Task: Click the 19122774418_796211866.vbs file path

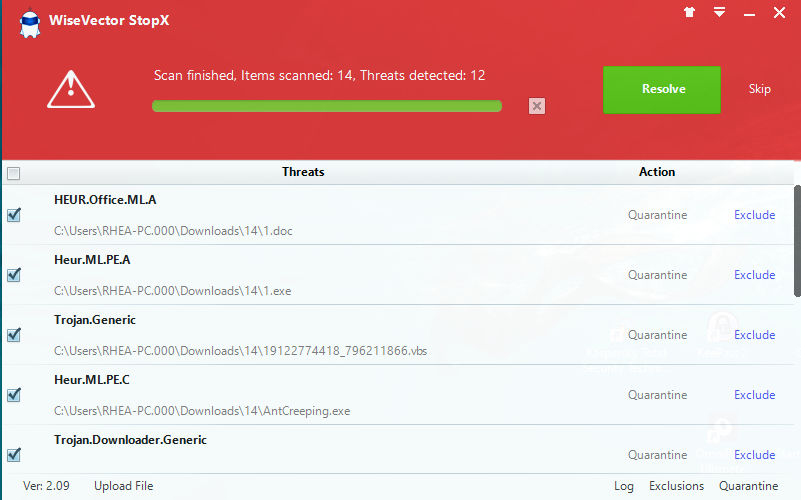Action: point(241,351)
